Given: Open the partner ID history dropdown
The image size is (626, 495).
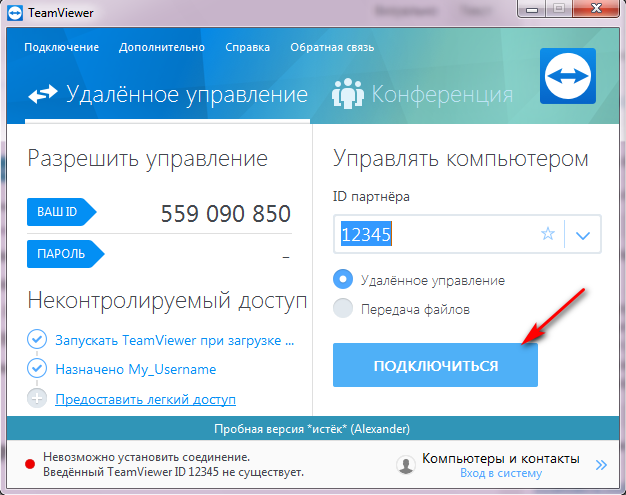Looking at the screenshot, I should [583, 235].
